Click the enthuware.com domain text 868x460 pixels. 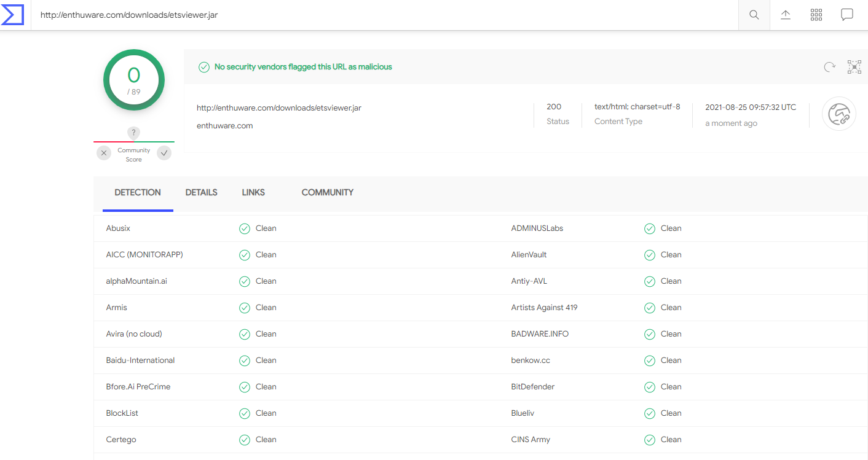click(224, 126)
